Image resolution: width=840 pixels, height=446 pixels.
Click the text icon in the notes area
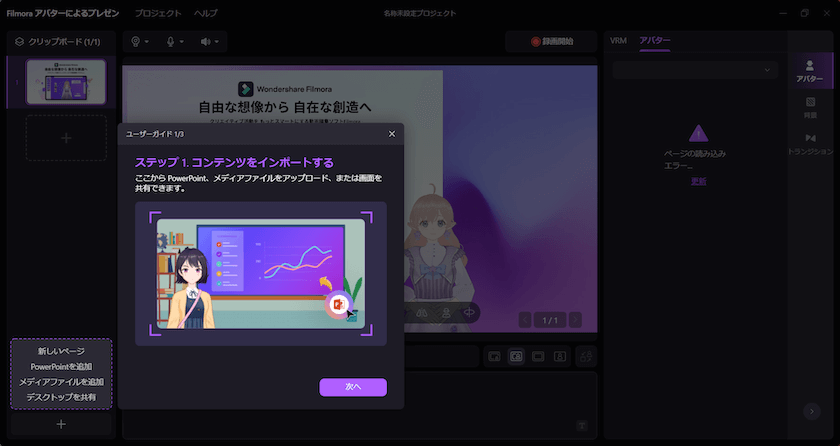[x=581, y=425]
